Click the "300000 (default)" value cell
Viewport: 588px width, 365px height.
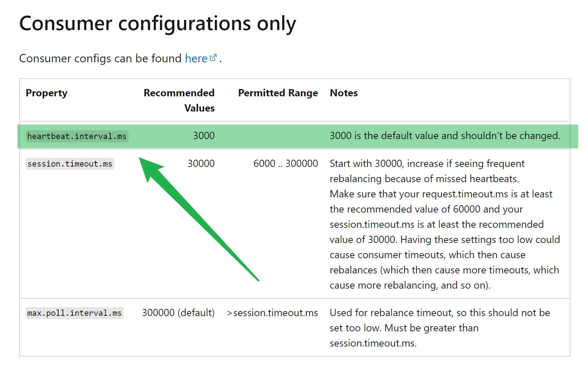pyautogui.click(x=178, y=313)
